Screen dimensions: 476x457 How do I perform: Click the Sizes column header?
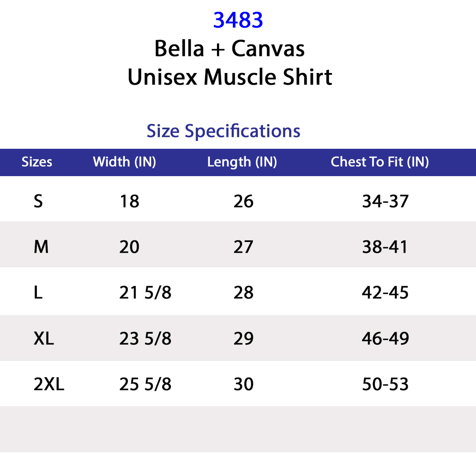[37, 162]
